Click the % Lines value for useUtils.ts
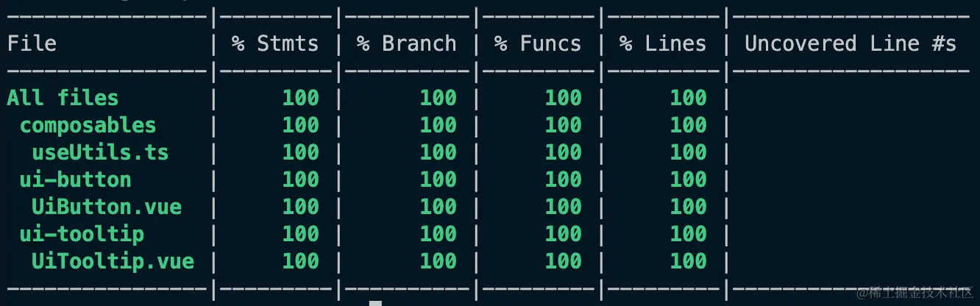This screenshot has height=306, width=980. [x=689, y=152]
